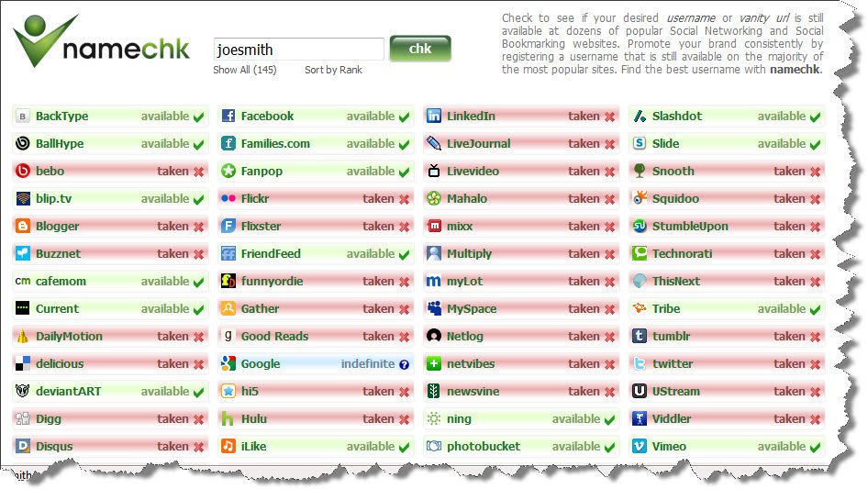
Task: Select Sort by Rank option
Action: tap(333, 70)
